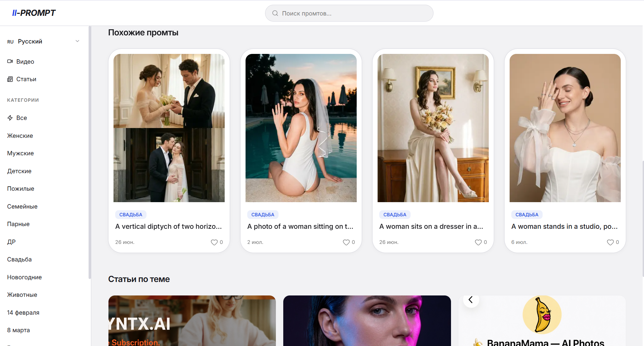Select the Женские category

[x=20, y=136]
